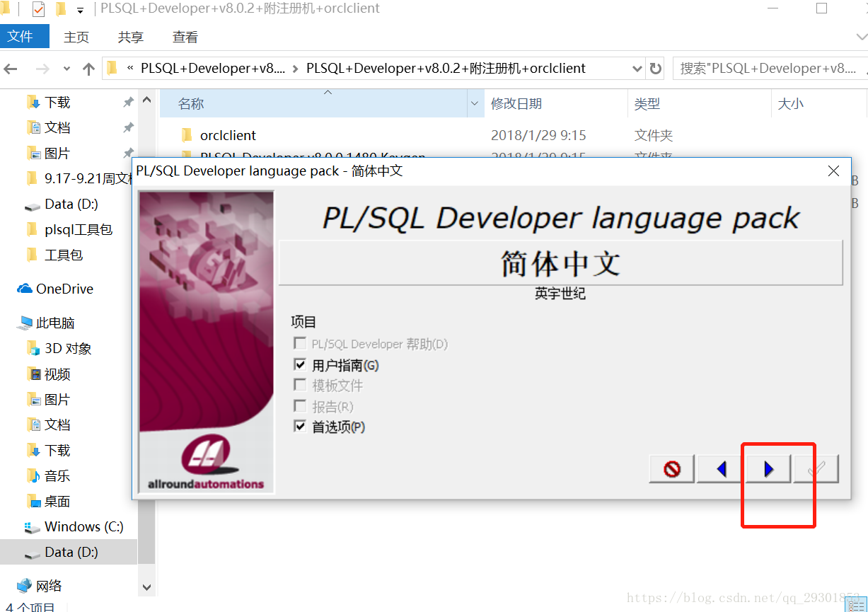Toggle the 首选项(P) checkbox
Screen dimensions: 868x612
[299, 427]
